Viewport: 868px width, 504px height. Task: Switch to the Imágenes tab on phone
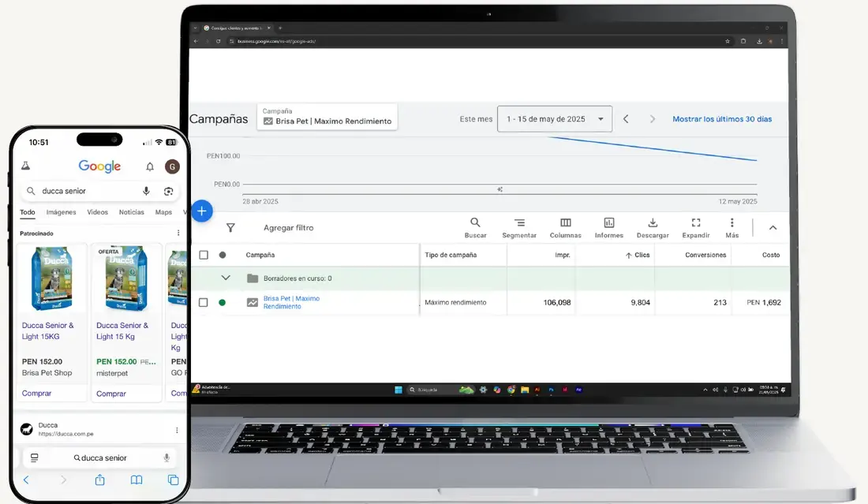coord(61,212)
